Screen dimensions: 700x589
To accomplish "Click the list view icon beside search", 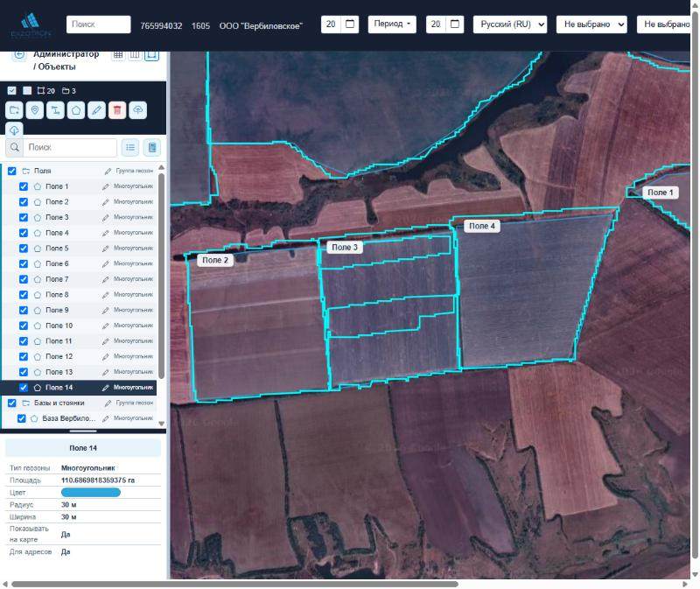I will [130, 147].
